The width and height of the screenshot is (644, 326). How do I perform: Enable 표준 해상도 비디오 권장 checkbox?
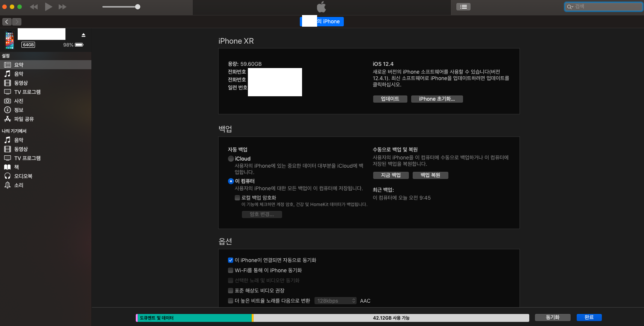pyautogui.click(x=231, y=291)
